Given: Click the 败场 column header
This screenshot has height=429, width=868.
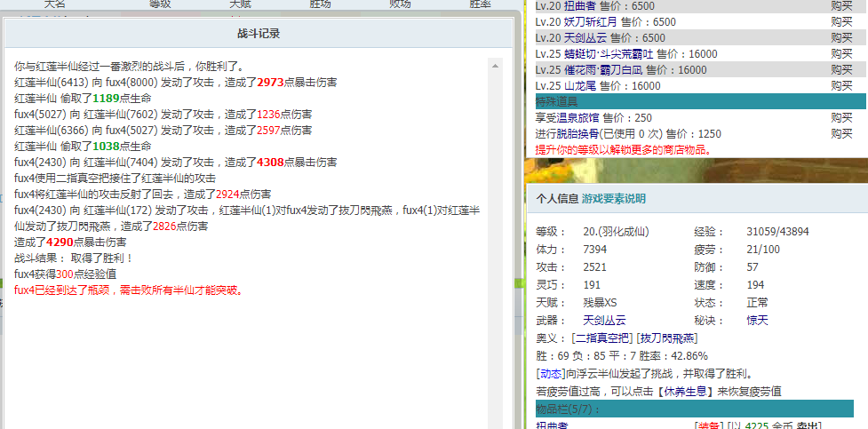Looking at the screenshot, I should (400, 4).
